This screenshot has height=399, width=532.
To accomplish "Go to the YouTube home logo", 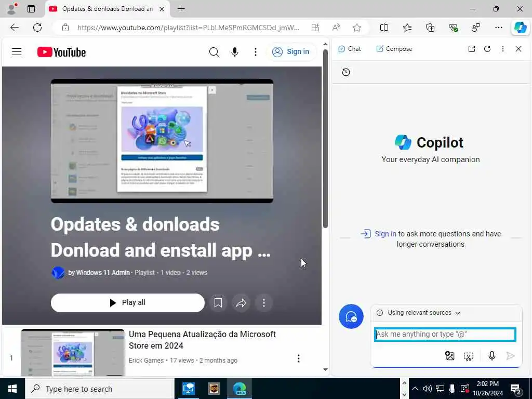I will (61, 52).
